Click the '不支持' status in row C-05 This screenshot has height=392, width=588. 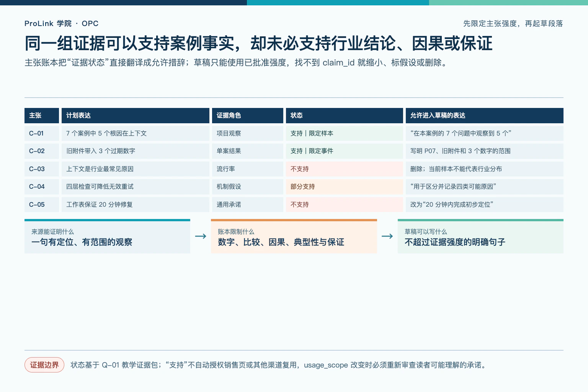(345, 204)
